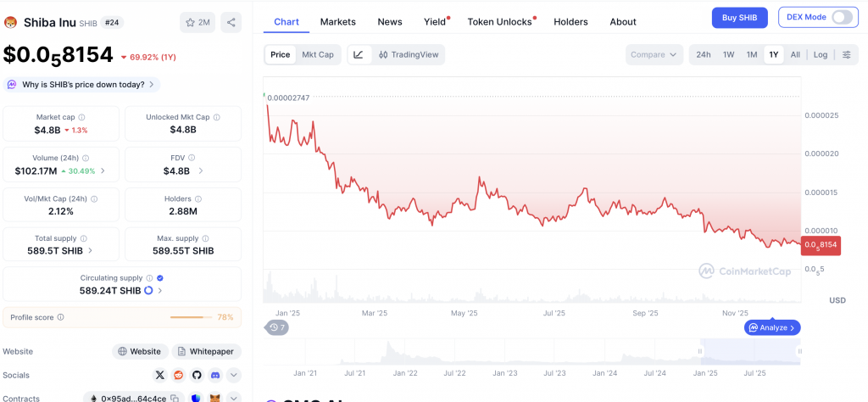The height and width of the screenshot is (402, 868).
Task: Open the Compare dropdown
Action: coord(654,54)
